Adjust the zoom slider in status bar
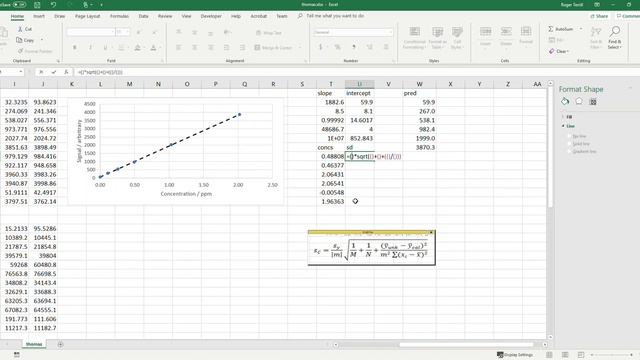Screen dimensions: 640x360 612,355
